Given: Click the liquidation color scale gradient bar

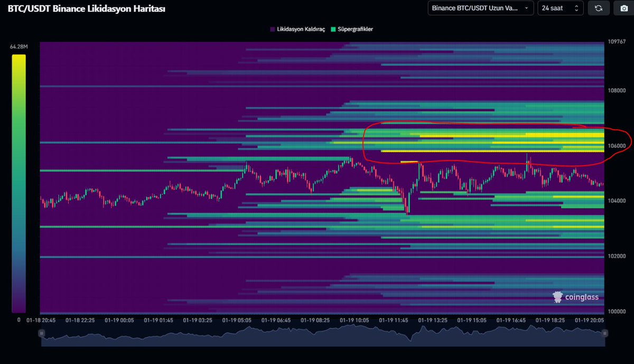Looking at the screenshot, I should pyautogui.click(x=18, y=183).
